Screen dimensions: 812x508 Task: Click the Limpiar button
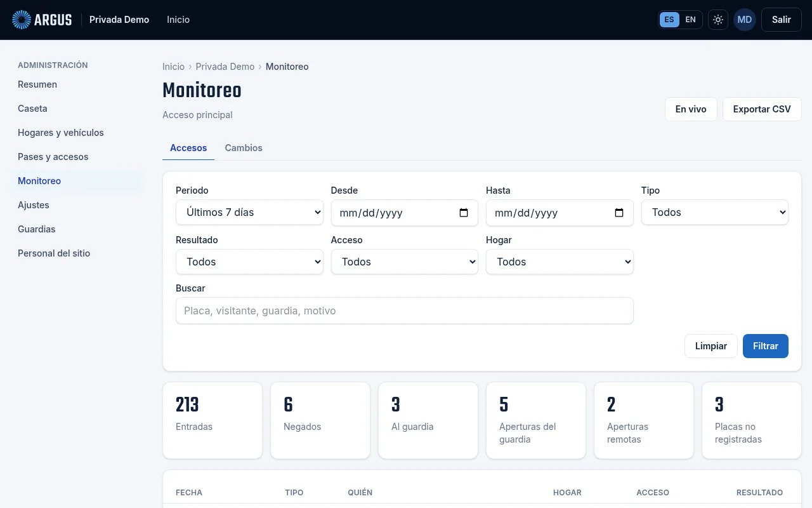(711, 346)
